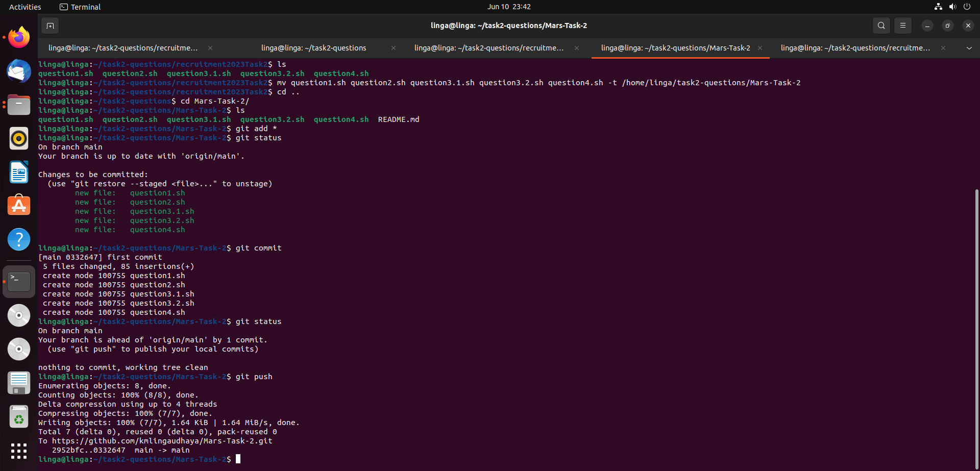980x471 pixels.
Task: Open the Activities overview
Action: (25, 7)
